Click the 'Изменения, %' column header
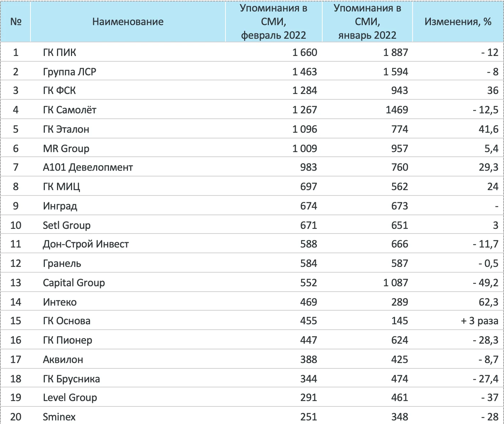Image resolution: width=504 pixels, height=424 pixels. [458, 22]
